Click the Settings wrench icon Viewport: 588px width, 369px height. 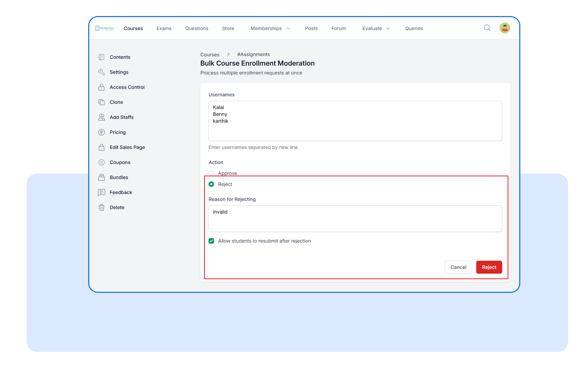(102, 72)
